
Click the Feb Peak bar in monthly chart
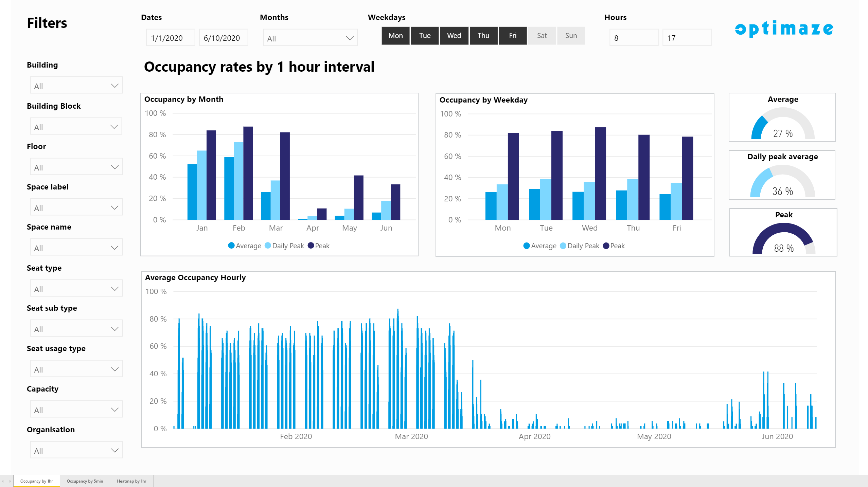248,173
